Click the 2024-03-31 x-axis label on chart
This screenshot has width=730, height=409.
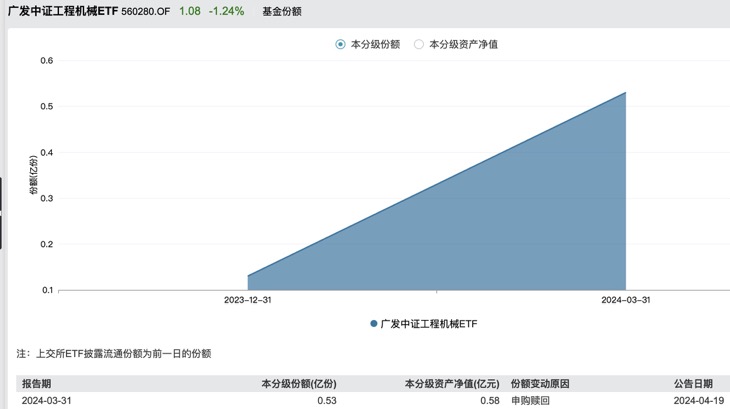point(626,300)
